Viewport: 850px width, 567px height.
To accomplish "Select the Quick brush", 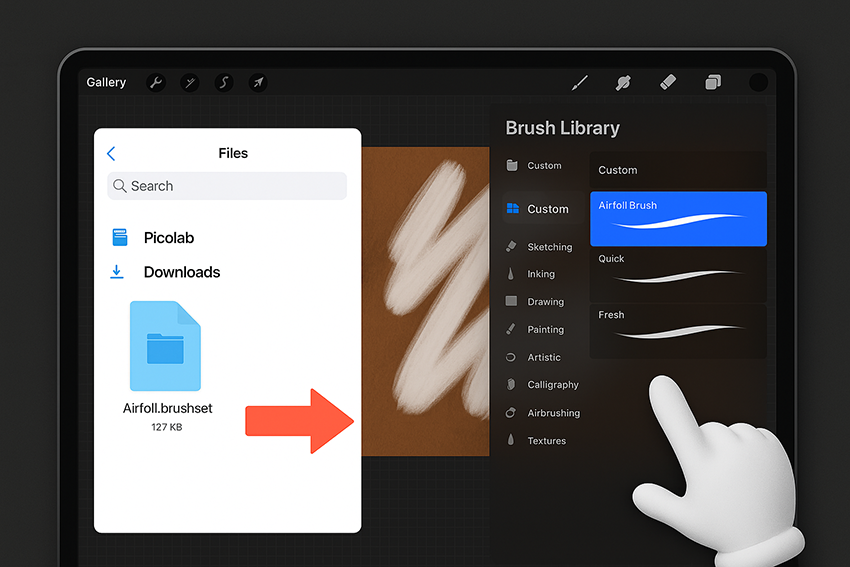I will tap(678, 275).
